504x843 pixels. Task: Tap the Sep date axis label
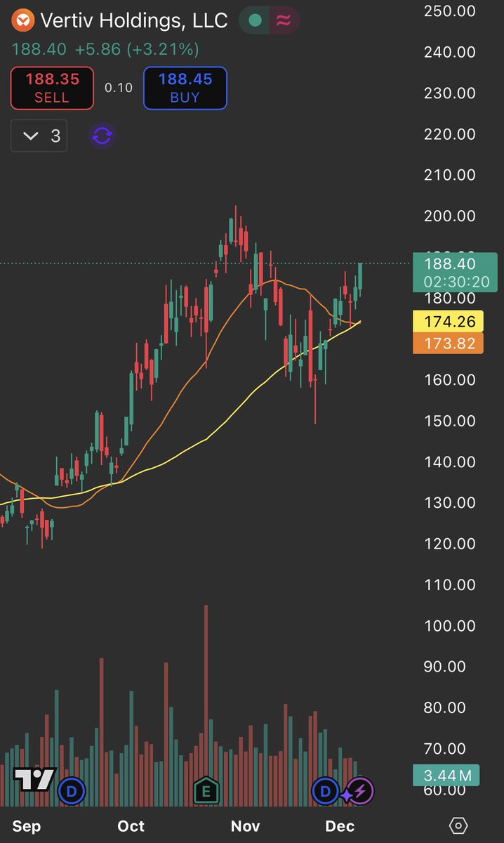pos(27,826)
